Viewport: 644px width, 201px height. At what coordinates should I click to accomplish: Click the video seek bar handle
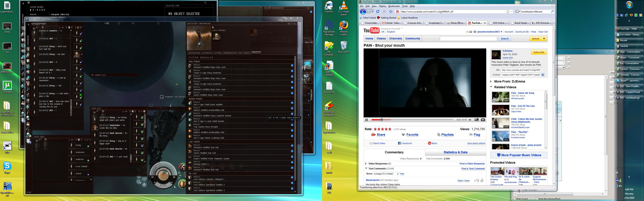381,120
